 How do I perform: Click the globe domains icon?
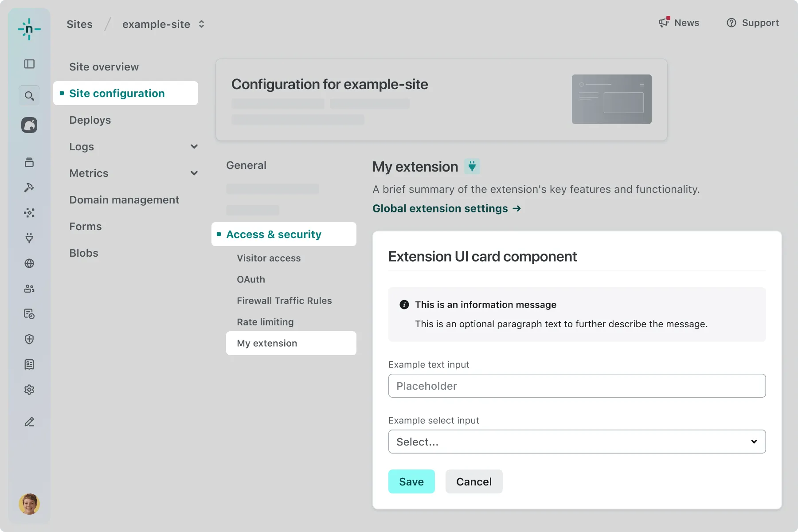click(x=29, y=263)
